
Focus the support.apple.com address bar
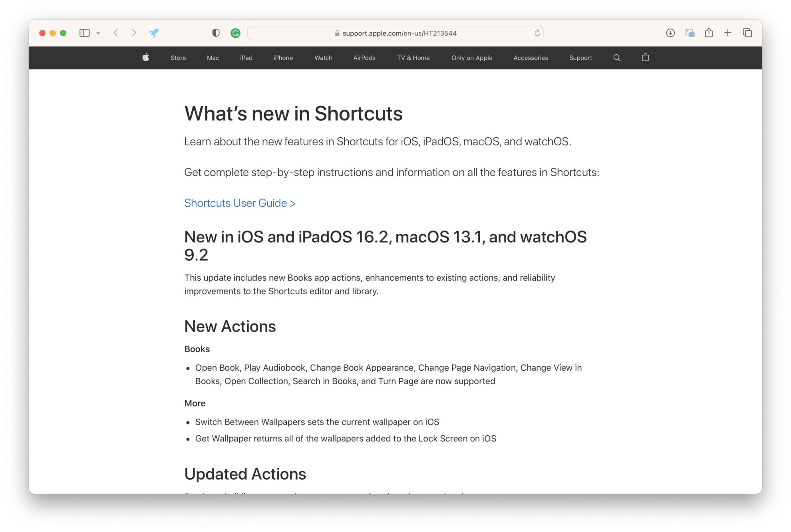click(x=395, y=33)
